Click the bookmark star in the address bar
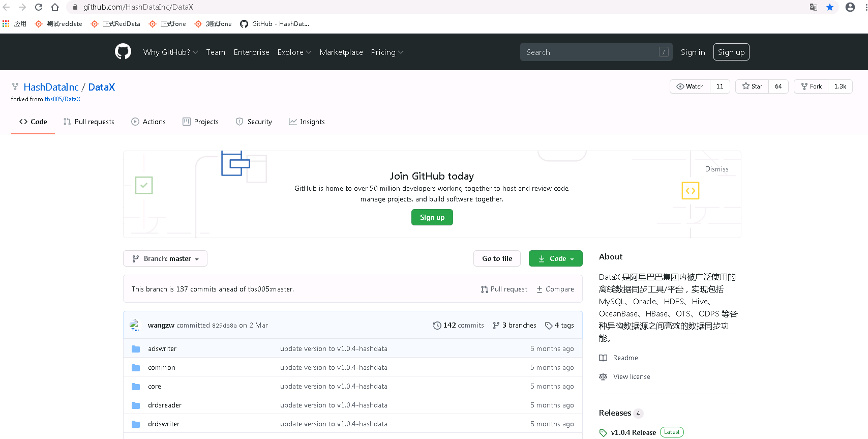868x439 pixels. [x=830, y=7]
